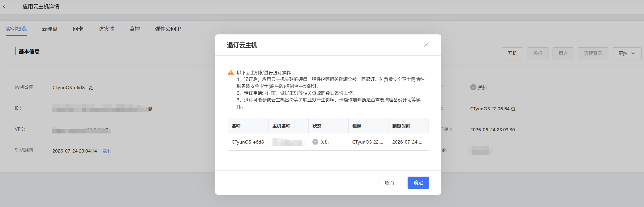
Task: Click the back arrow icon
Action: pos(4,7)
